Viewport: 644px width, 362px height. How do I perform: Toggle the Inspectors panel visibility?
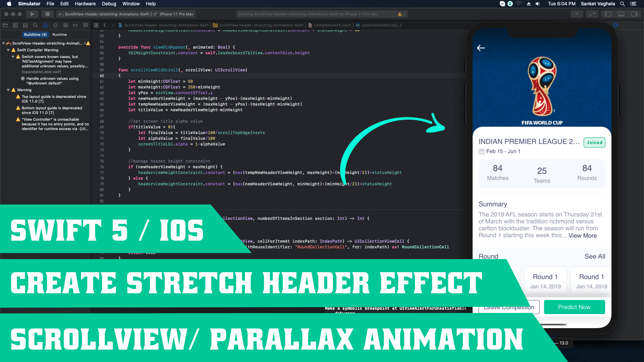click(x=634, y=14)
